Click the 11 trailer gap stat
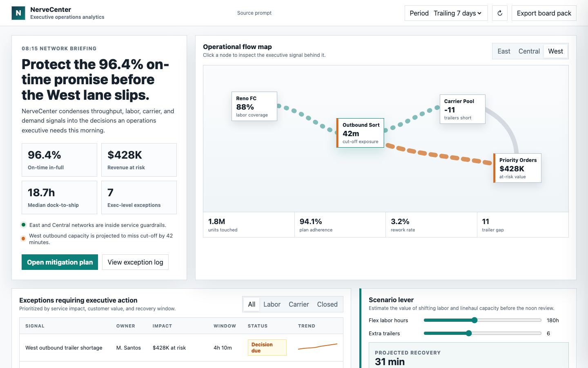This screenshot has width=588, height=368. click(523, 224)
